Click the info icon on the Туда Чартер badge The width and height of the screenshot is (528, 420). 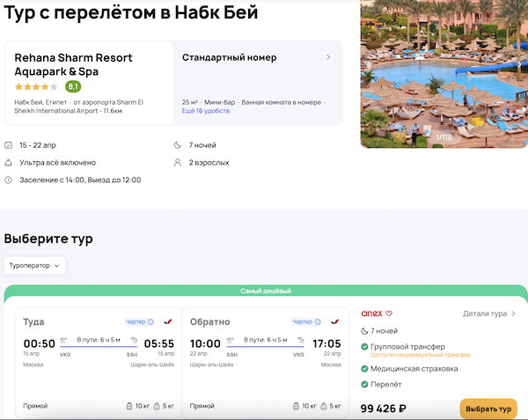(150, 322)
